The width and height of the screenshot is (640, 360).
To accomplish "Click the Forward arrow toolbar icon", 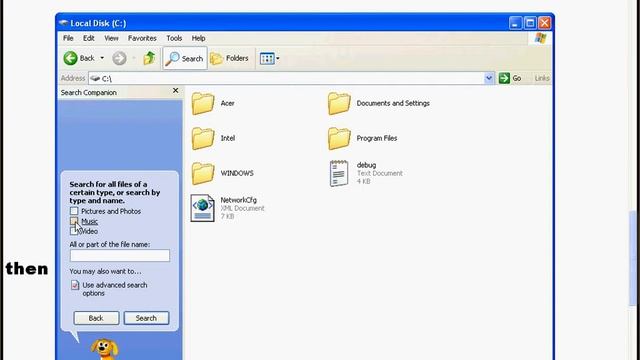I will pos(119,58).
